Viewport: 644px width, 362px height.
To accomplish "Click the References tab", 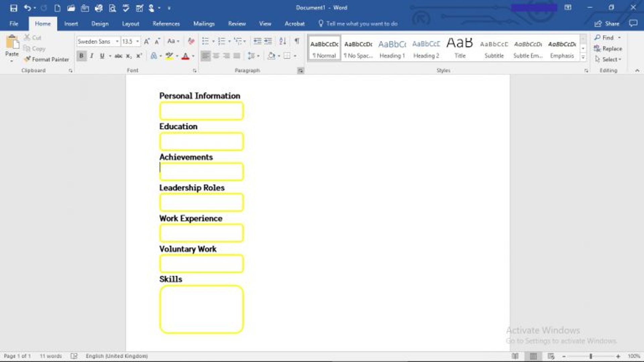I will 167,23.
